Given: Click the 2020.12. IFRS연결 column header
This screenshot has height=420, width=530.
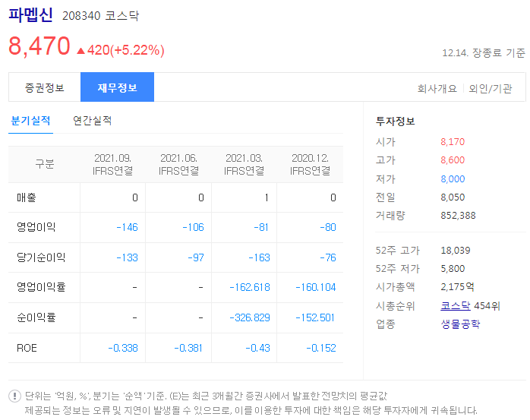Looking at the screenshot, I should [310, 164].
